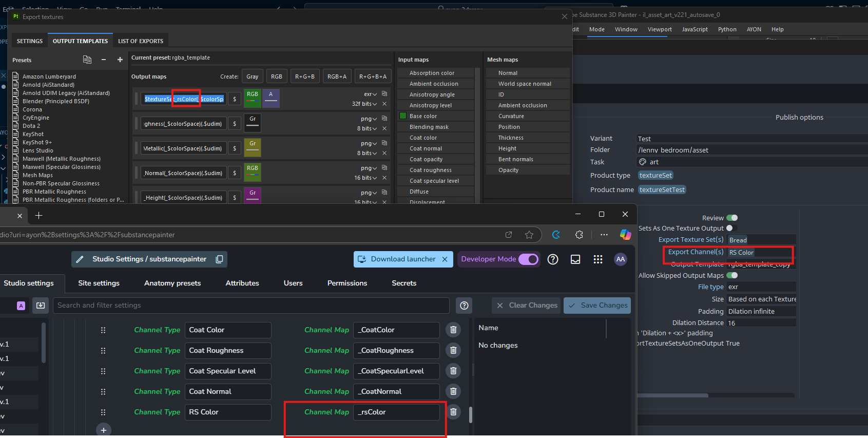Delete the exr output map row
The height and width of the screenshot is (438, 868).
[384, 104]
